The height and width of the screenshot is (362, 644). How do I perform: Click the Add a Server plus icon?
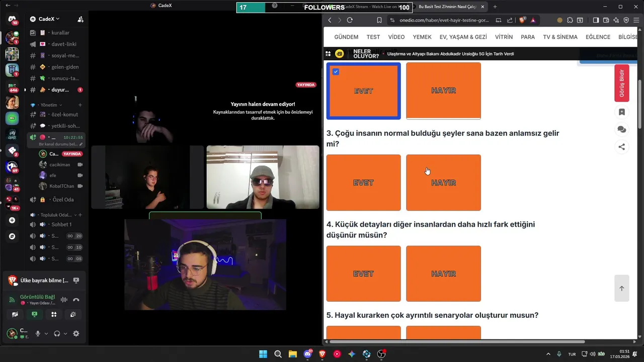tap(12, 220)
